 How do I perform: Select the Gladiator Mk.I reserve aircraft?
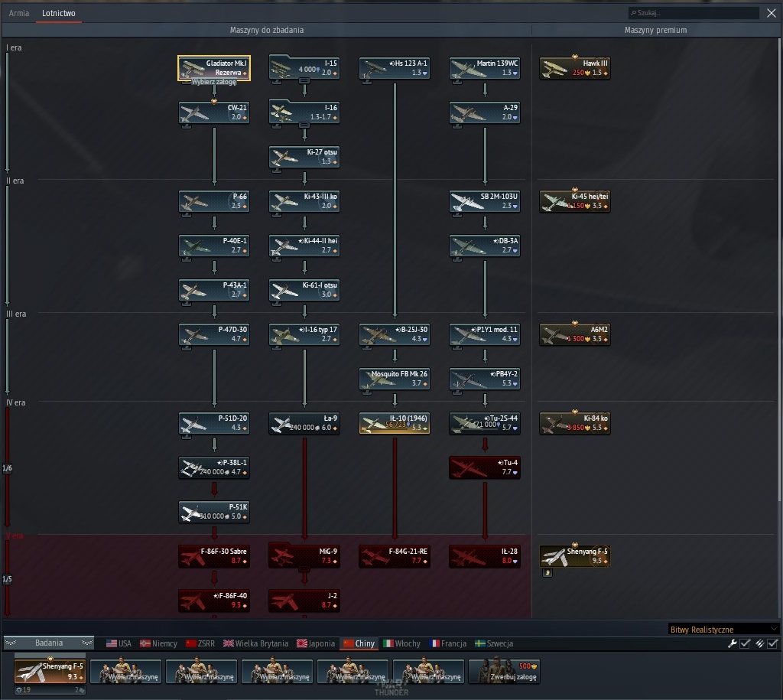point(214,68)
